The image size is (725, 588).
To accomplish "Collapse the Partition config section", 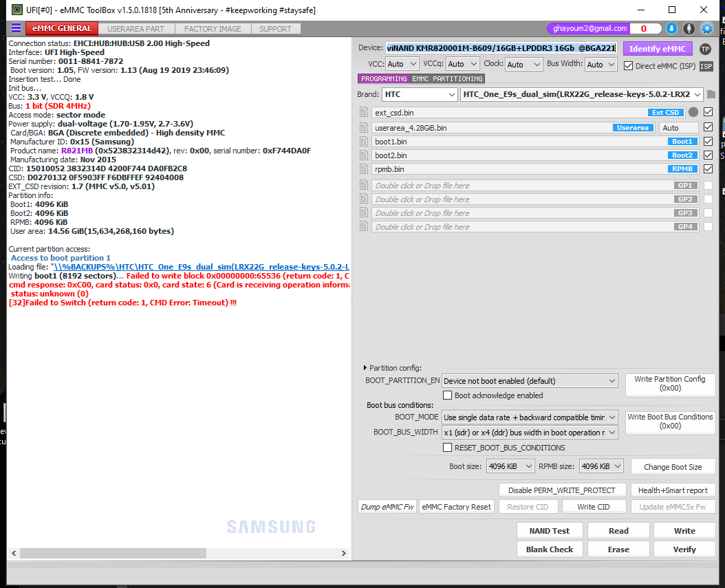I will pyautogui.click(x=365, y=368).
